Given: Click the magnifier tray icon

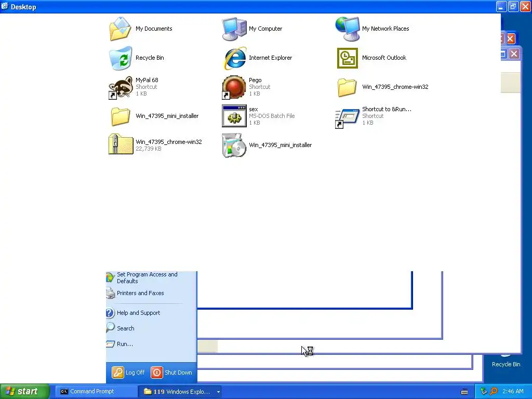Looking at the screenshot, I should pos(494,392).
